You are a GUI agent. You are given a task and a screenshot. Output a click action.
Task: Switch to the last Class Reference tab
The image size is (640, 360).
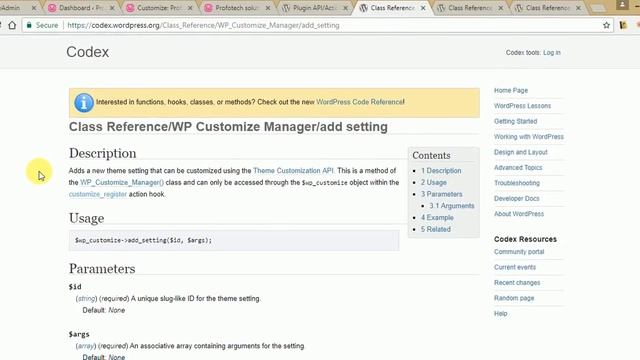(547, 8)
